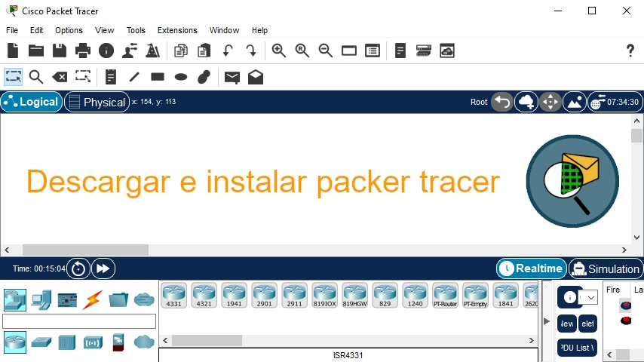Open the View menu
The image size is (644, 362).
coord(104,30)
